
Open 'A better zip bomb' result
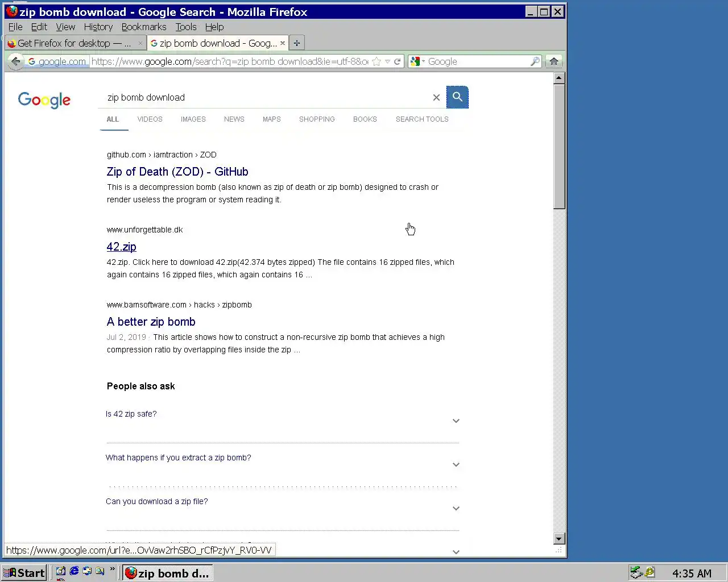coord(151,322)
